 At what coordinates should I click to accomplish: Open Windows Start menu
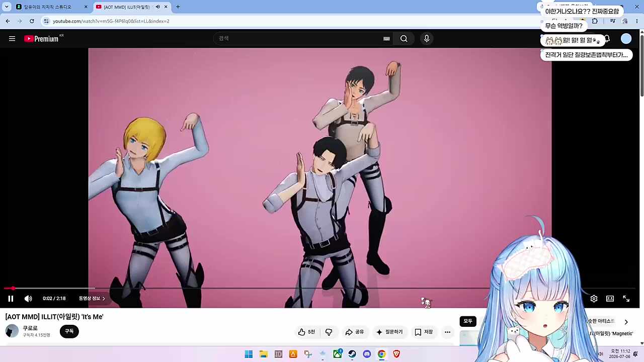coord(249,354)
